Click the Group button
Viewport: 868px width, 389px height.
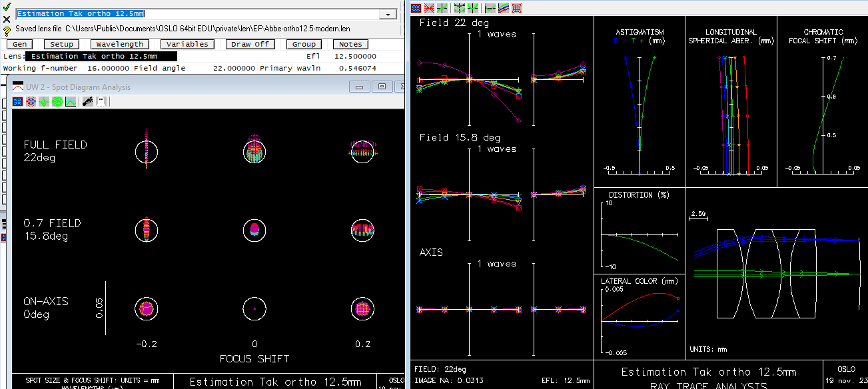(304, 44)
